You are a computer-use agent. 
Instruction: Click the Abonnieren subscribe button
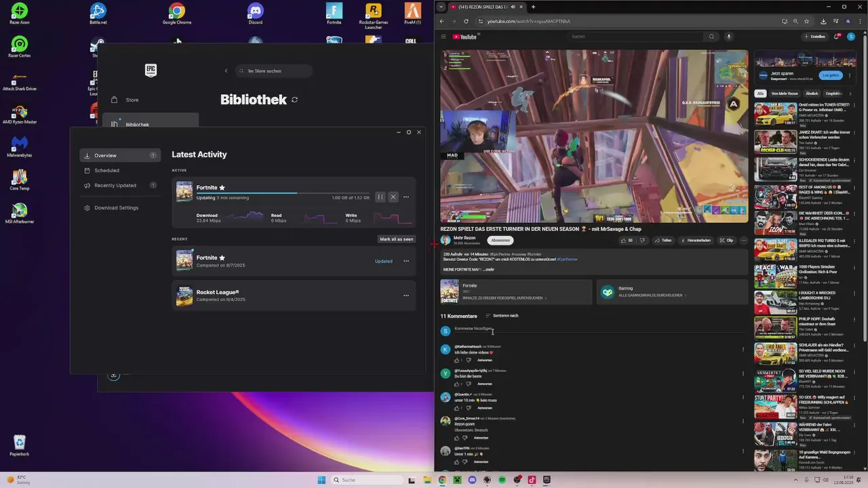[x=500, y=240]
